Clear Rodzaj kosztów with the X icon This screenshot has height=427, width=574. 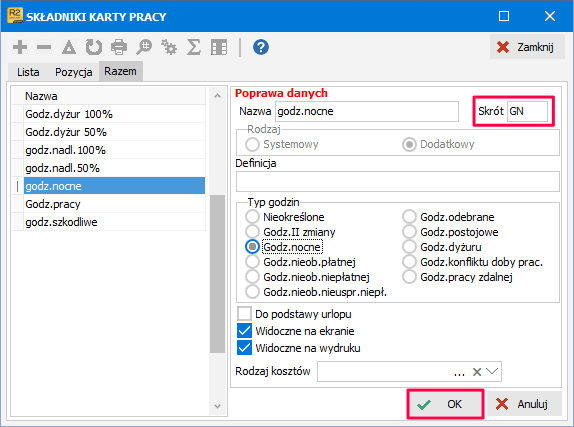coord(477,372)
